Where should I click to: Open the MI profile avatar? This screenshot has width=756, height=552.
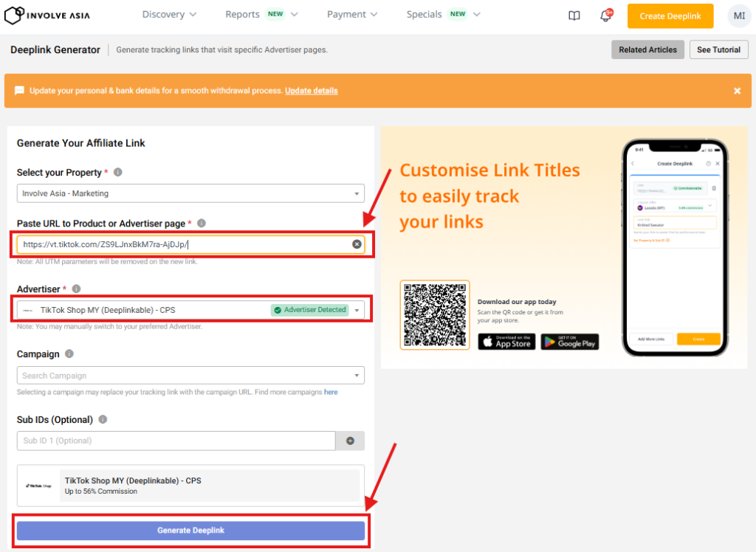tap(739, 15)
